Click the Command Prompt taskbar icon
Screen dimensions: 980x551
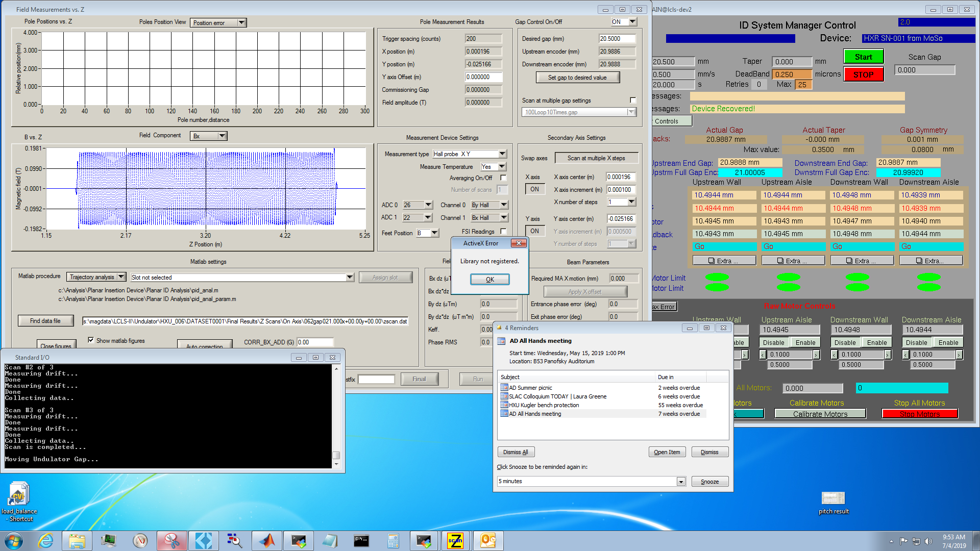361,541
